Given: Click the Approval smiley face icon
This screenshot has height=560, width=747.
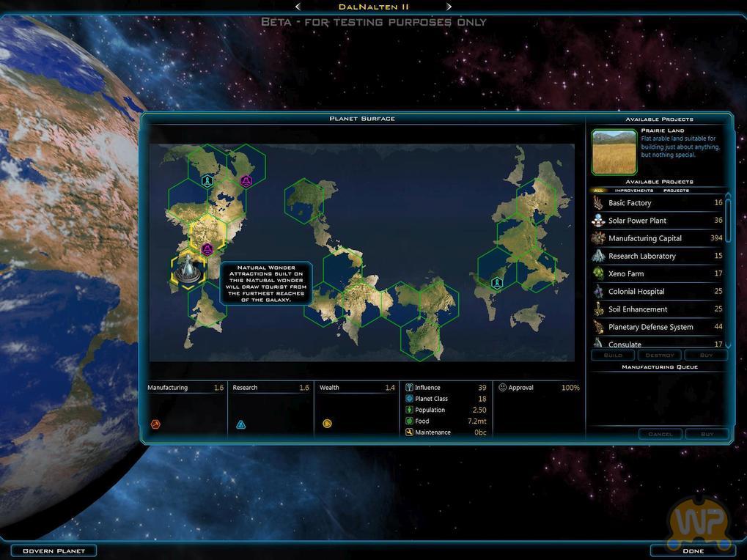Looking at the screenshot, I should point(502,388).
